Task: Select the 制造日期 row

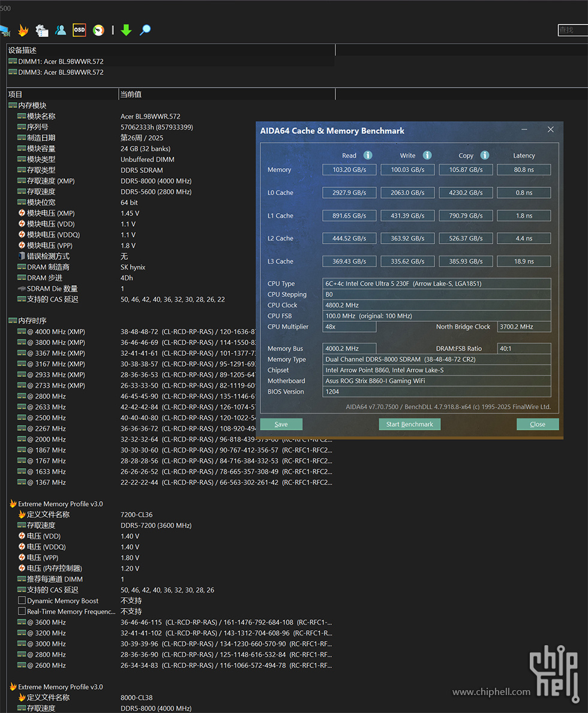Action: tap(132, 138)
